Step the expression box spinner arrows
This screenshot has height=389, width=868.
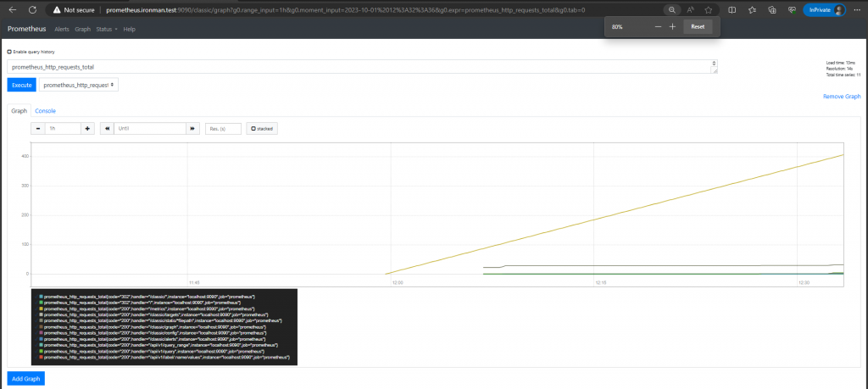(x=714, y=64)
